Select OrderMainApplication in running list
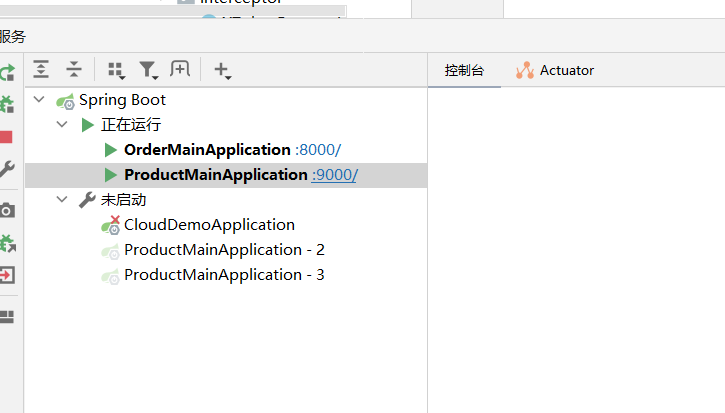725x413 pixels. [207, 150]
